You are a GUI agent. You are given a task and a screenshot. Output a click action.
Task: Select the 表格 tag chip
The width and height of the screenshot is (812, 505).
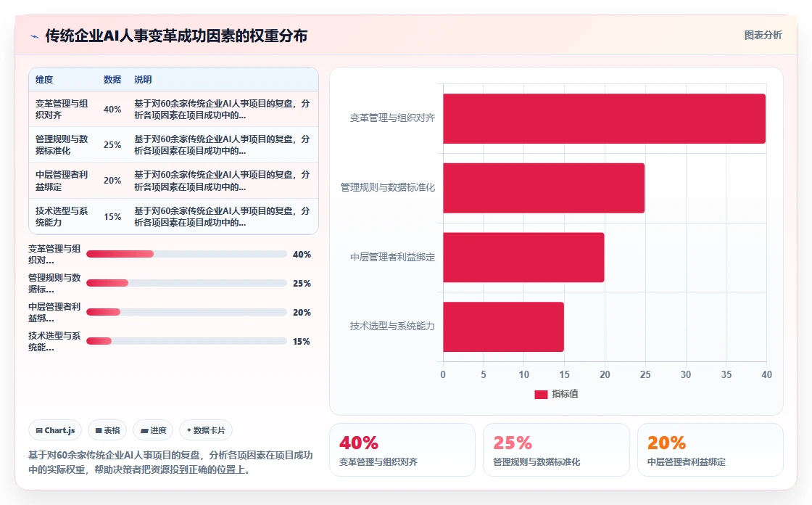(107, 430)
